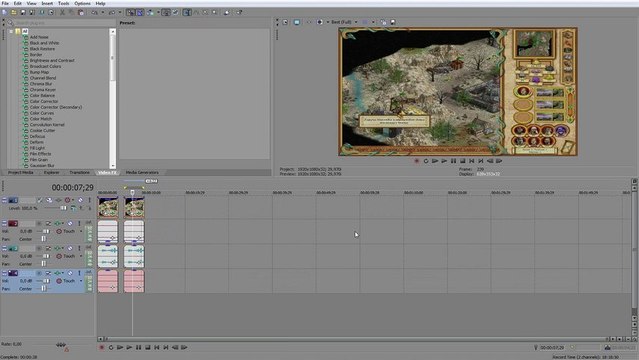This screenshot has height=360, width=639.
Task: Copy preview snapshot to clipboard icon
Action: tap(383, 22)
